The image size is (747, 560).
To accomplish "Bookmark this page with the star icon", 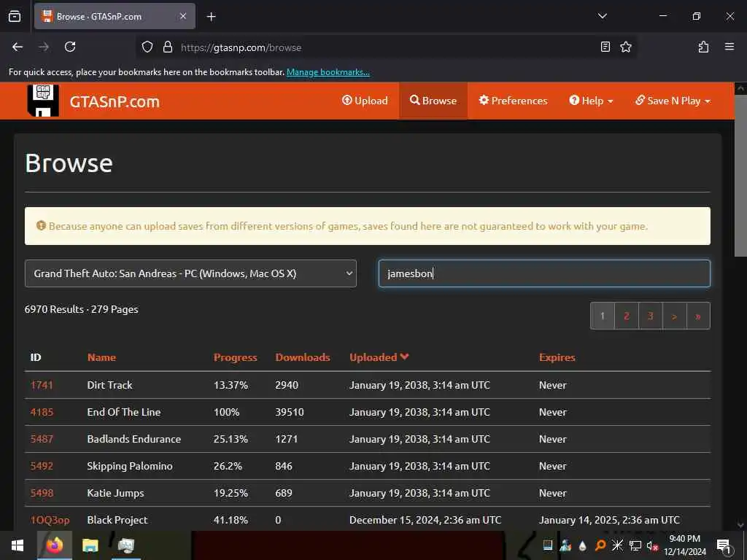I will coord(625,47).
